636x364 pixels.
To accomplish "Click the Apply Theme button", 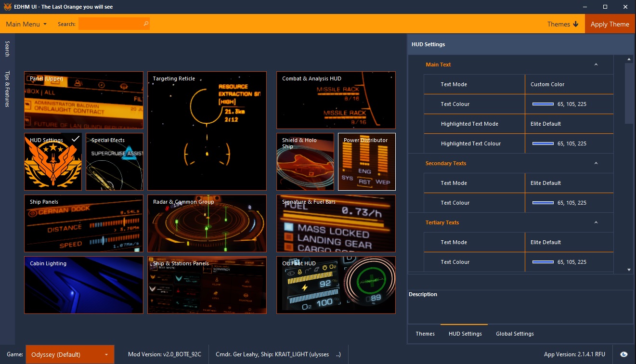I will pyautogui.click(x=610, y=24).
